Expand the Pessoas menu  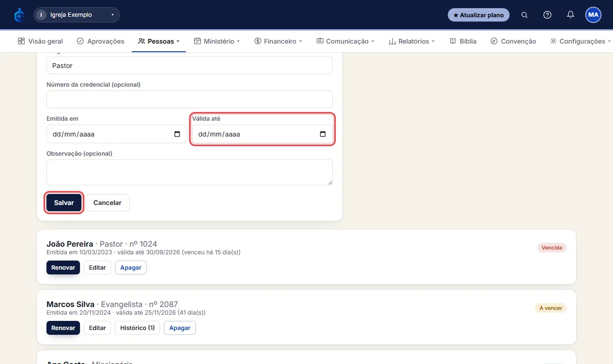pyautogui.click(x=159, y=41)
